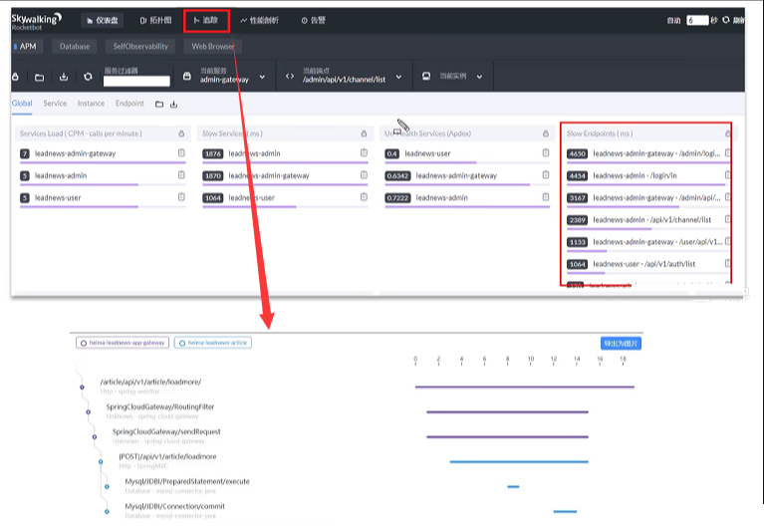
Task: Copy leadnews-user in Services Load panel
Action: [181, 197]
